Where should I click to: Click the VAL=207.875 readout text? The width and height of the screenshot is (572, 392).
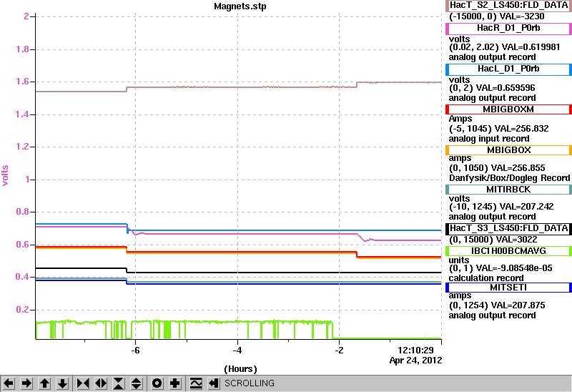click(518, 305)
